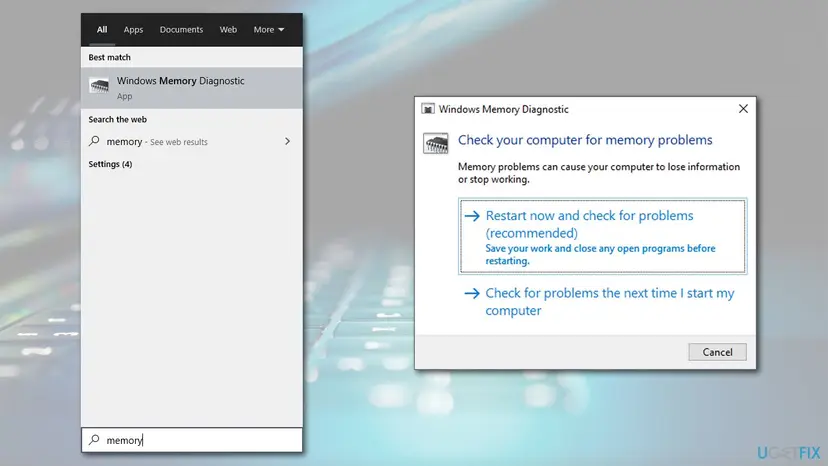The image size is (828, 466).
Task: Click the magnifier icon in search box
Action: click(x=95, y=440)
